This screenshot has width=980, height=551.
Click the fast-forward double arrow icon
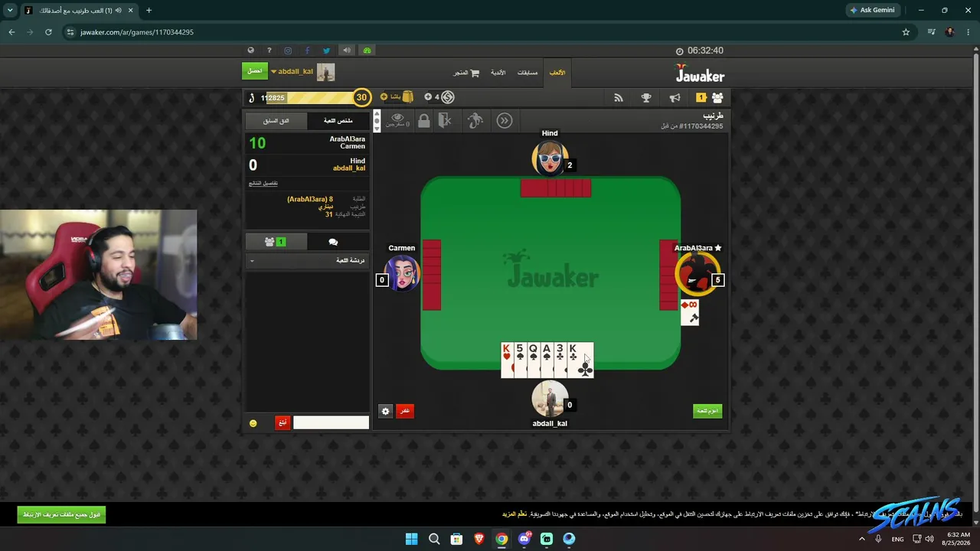coord(504,120)
